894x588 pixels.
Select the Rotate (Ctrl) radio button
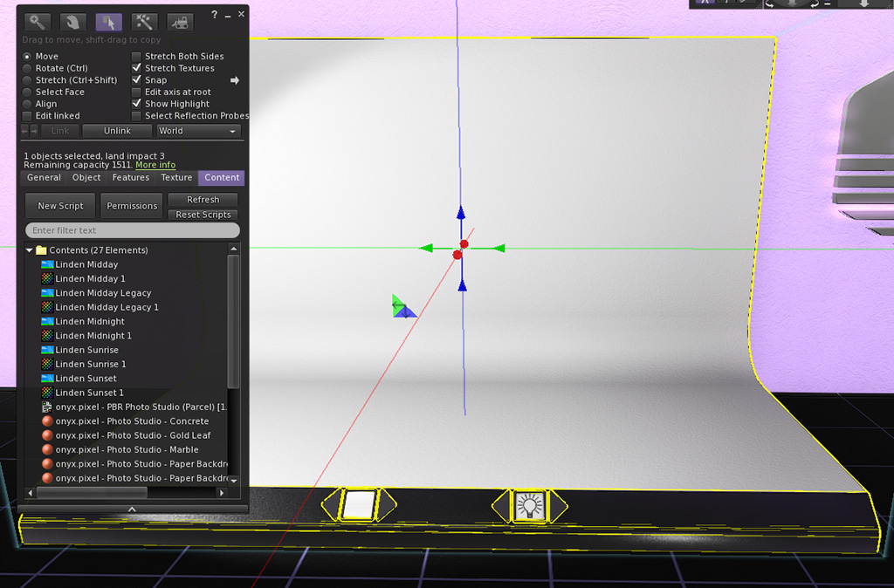[27, 68]
